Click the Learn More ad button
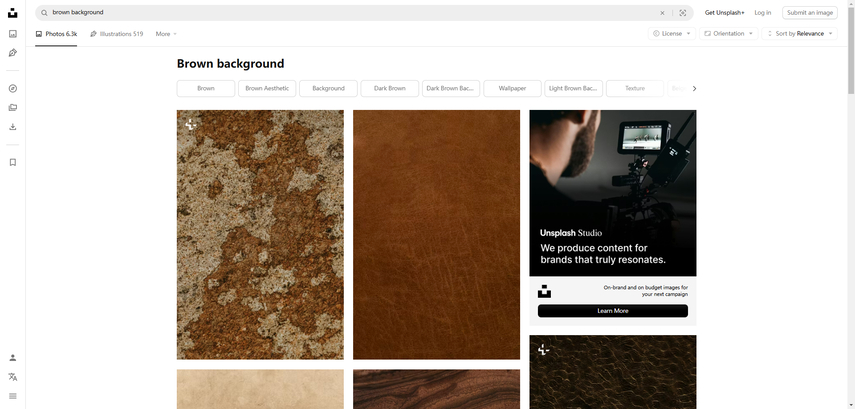This screenshot has height=409, width=855. click(x=613, y=311)
